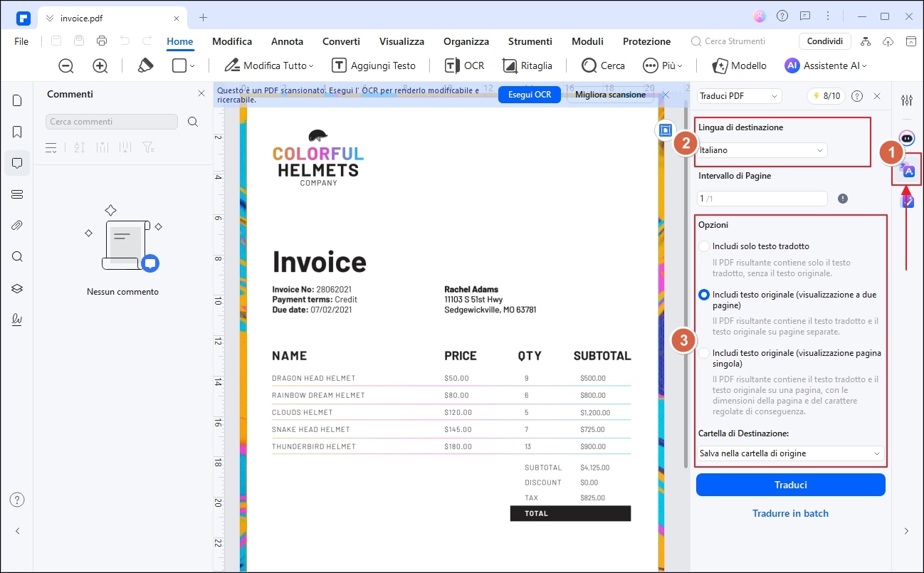This screenshot has height=573, width=924.
Task: Click the cloud upload icon in title bar
Action: (888, 41)
